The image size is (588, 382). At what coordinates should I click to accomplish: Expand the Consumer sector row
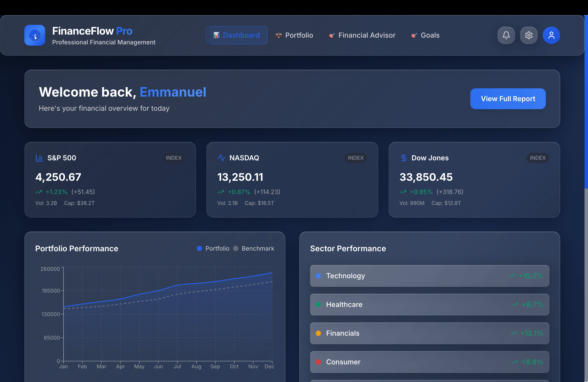(x=429, y=362)
